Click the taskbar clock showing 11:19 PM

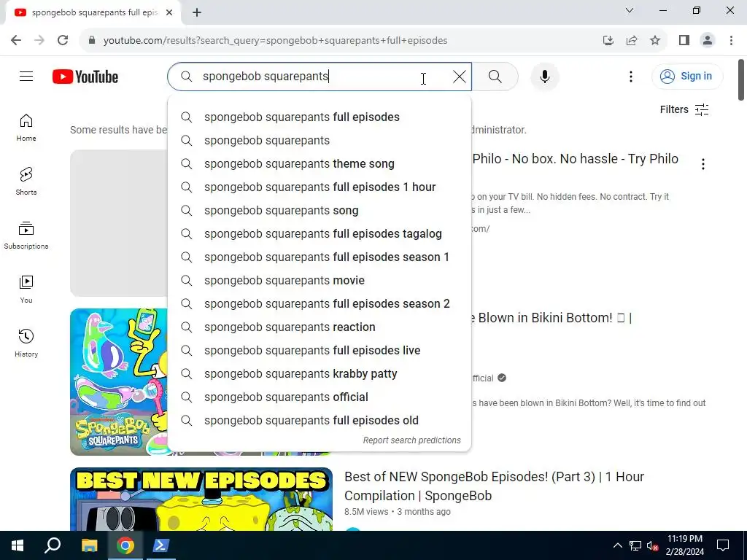click(684, 545)
